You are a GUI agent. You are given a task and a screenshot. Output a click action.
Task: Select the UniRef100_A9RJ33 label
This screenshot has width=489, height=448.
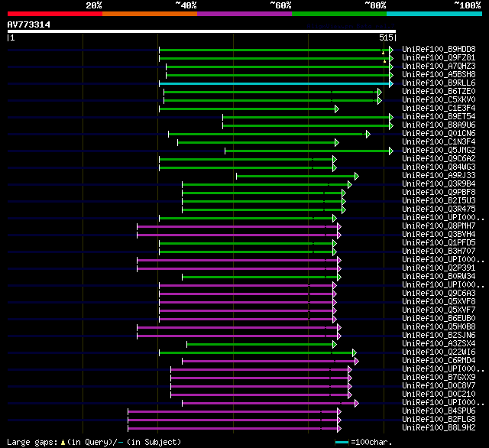tap(439, 175)
